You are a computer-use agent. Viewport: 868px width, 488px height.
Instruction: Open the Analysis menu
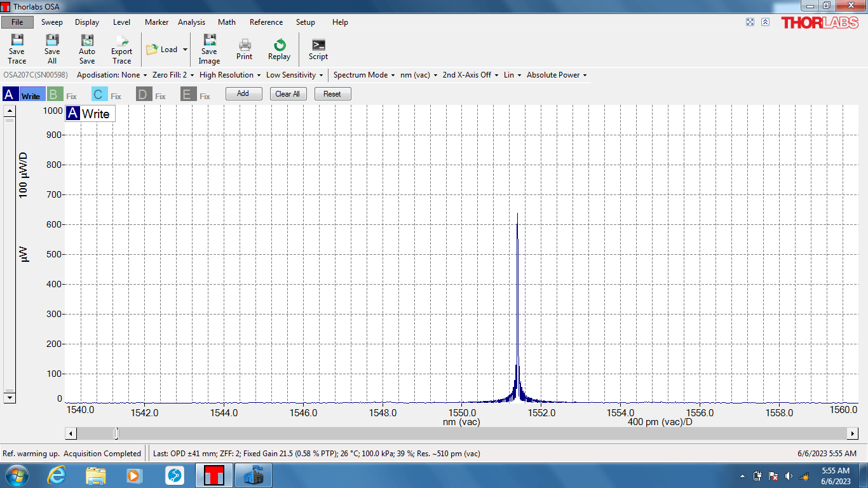coord(191,22)
